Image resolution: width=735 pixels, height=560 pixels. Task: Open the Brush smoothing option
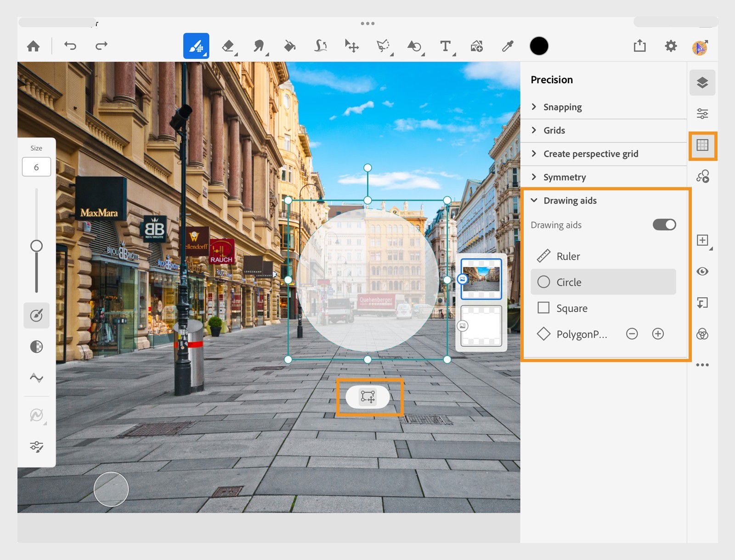coord(36,378)
